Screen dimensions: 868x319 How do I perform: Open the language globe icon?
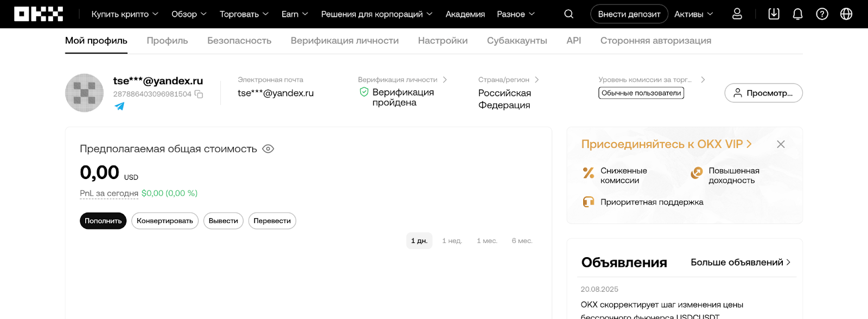846,14
